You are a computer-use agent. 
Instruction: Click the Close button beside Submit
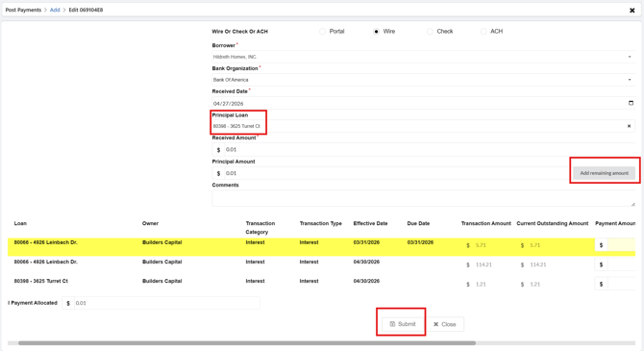[445, 324]
